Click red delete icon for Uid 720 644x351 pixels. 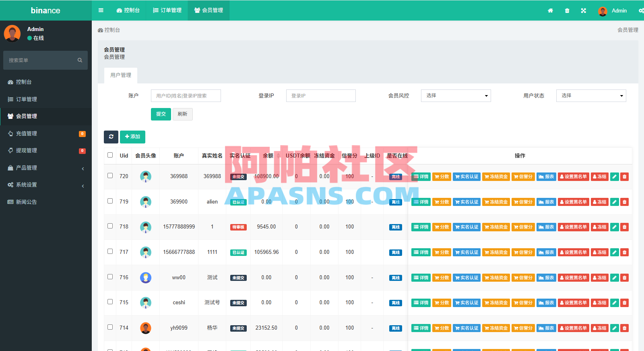625,177
